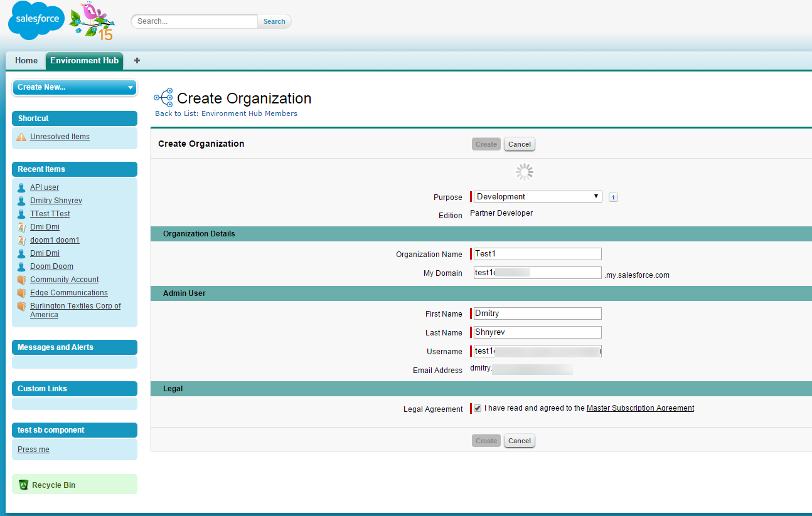Click the Search button in header
This screenshot has height=516, width=812.
pyautogui.click(x=274, y=21)
